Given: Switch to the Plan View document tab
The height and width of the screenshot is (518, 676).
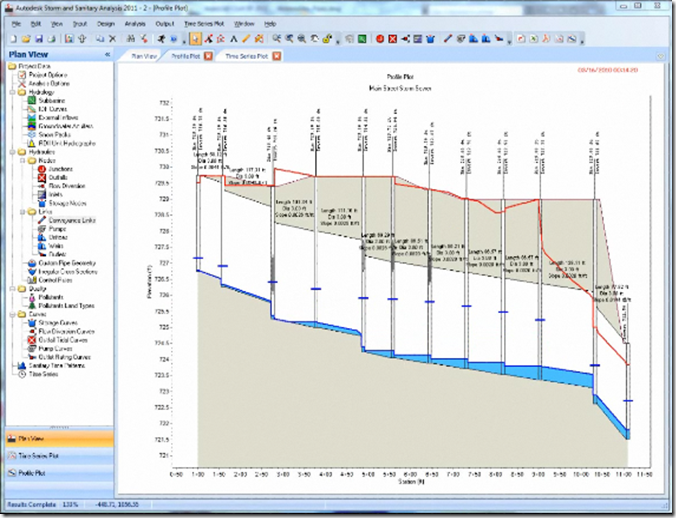Looking at the screenshot, I should pyautogui.click(x=145, y=57).
